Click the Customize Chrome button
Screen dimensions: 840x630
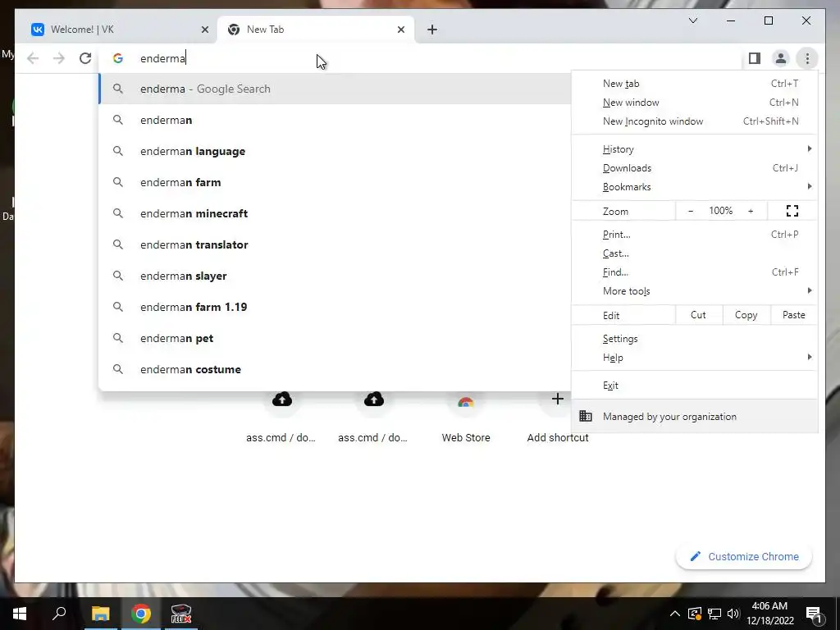coord(744,557)
